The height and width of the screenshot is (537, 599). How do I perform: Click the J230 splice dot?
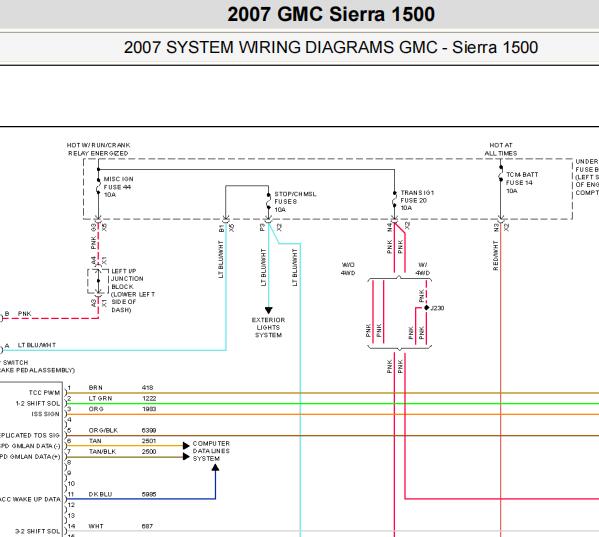426,308
